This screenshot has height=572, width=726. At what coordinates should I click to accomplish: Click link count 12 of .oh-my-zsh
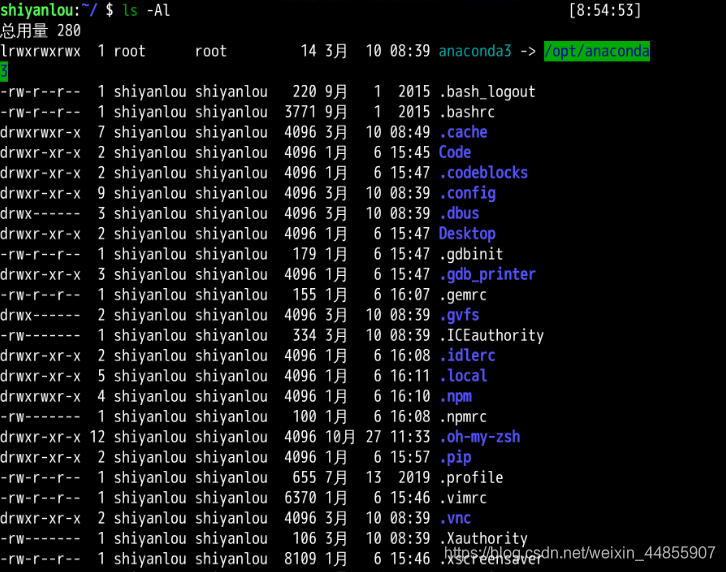pyautogui.click(x=97, y=437)
